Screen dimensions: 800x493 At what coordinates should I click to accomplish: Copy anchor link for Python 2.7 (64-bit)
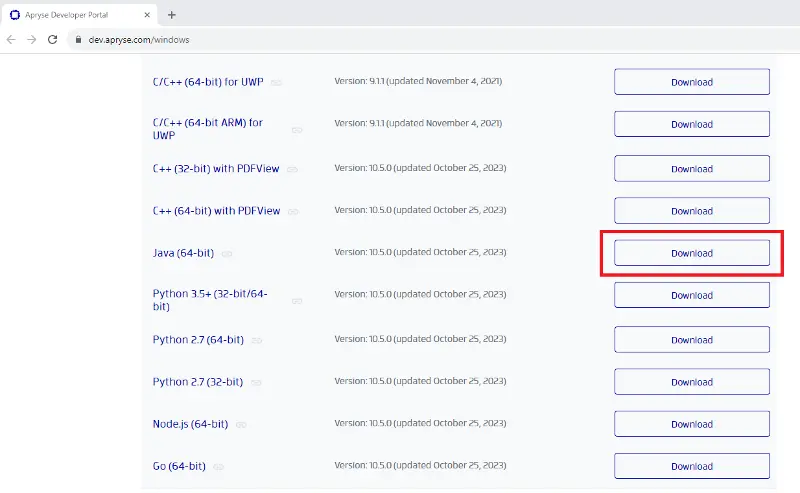(257, 340)
